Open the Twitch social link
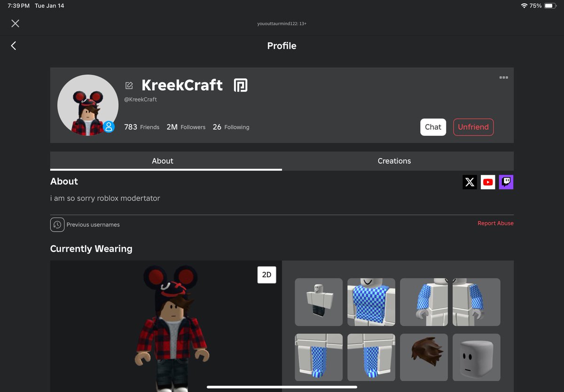The width and height of the screenshot is (564, 392). (x=506, y=182)
